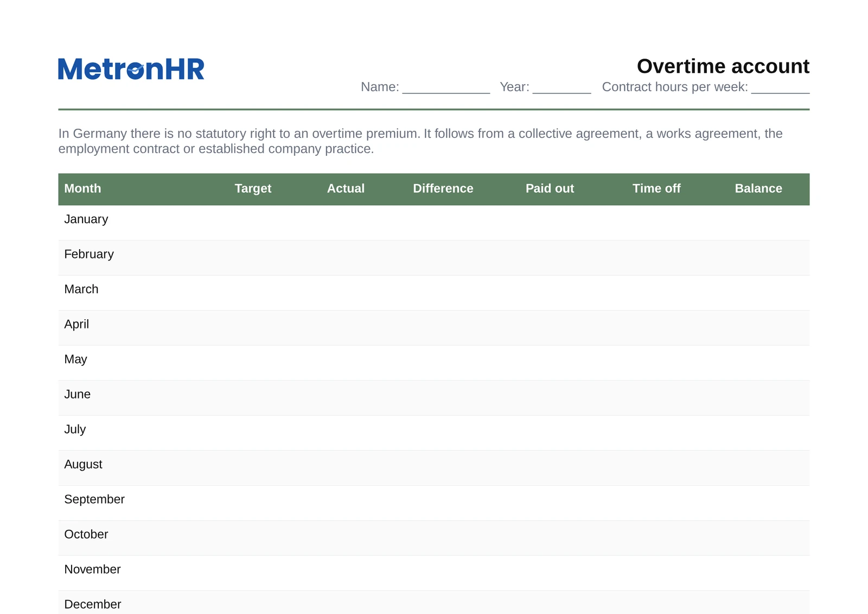868x614 pixels.
Task: Click the Name blank line field
Action: (x=446, y=88)
